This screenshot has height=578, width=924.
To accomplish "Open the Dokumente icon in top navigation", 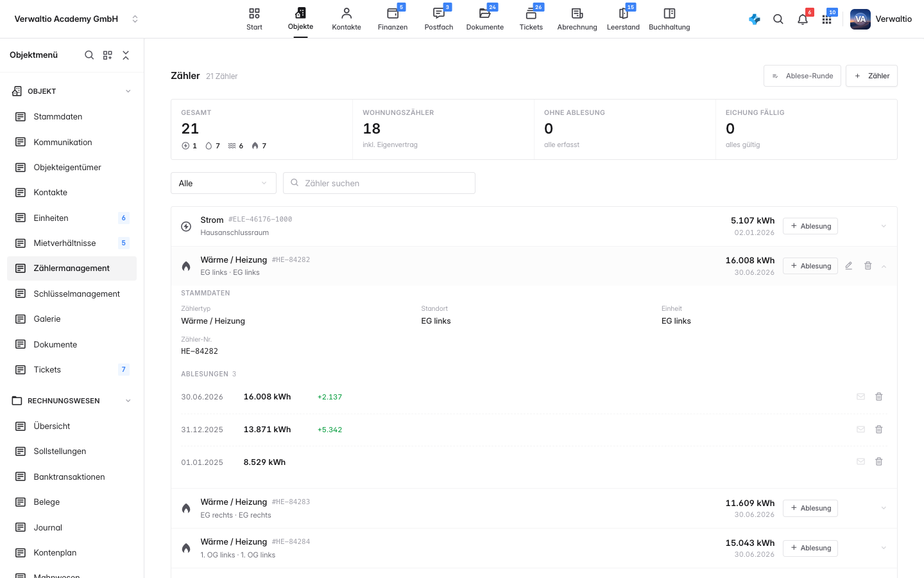I will pyautogui.click(x=485, y=13).
